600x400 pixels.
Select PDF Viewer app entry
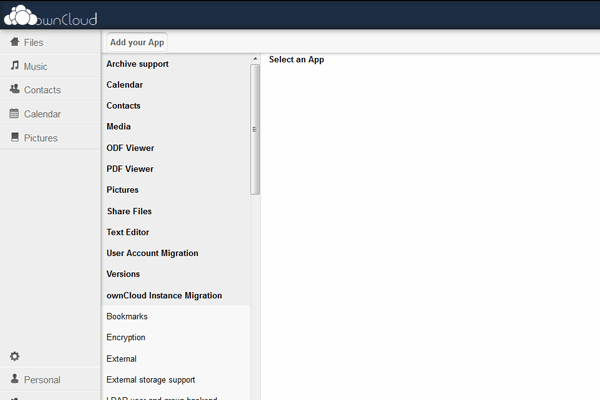130,169
